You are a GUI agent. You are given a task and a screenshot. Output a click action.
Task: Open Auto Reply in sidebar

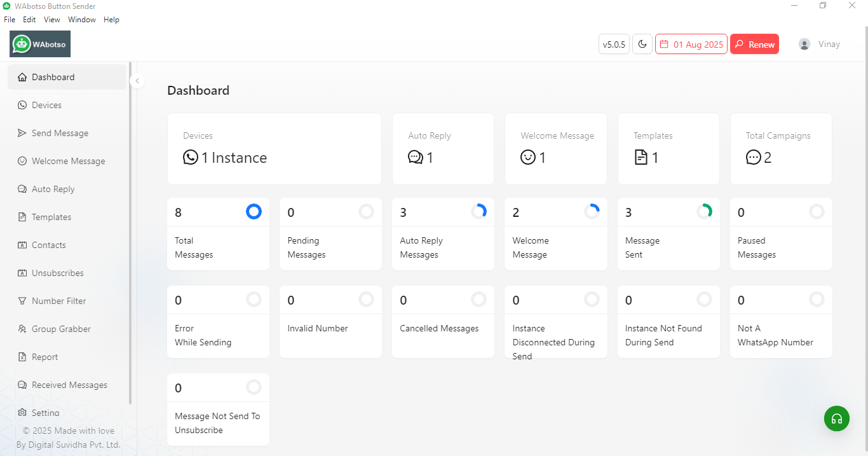pyautogui.click(x=67, y=189)
